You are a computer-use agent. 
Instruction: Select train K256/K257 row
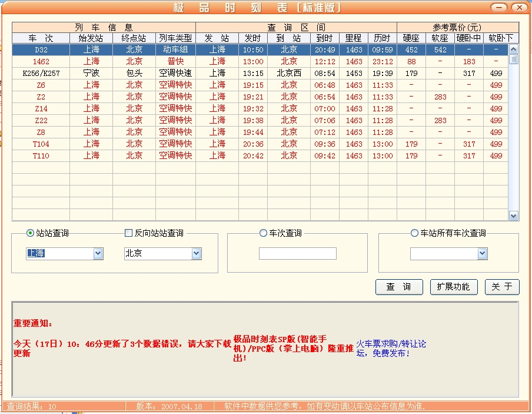[260, 74]
